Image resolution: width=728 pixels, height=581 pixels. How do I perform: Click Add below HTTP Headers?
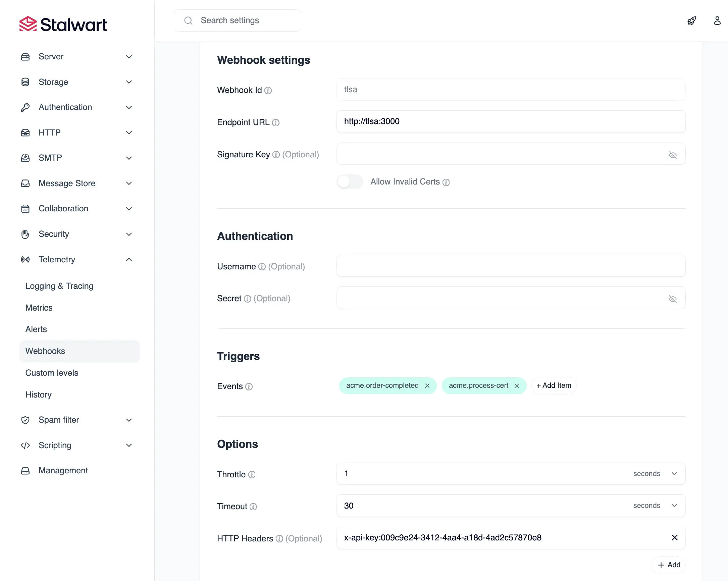pyautogui.click(x=668, y=565)
